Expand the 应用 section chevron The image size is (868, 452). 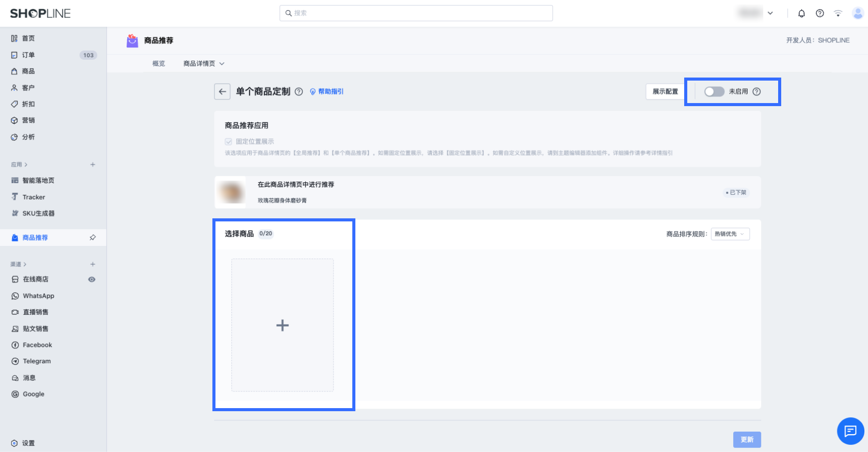click(26, 165)
